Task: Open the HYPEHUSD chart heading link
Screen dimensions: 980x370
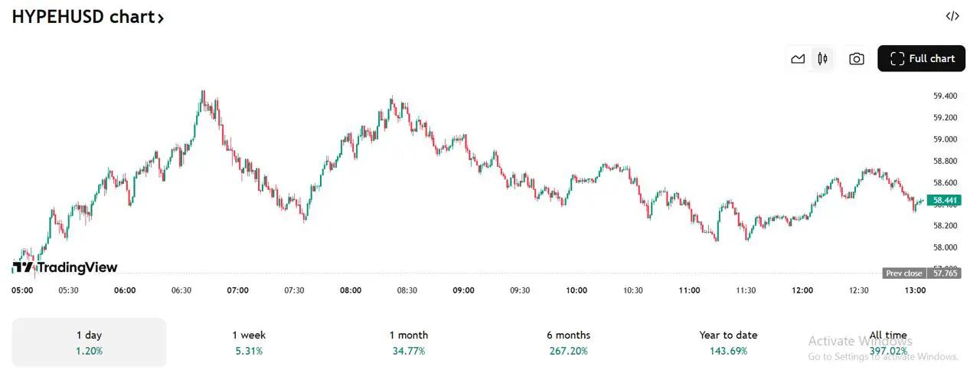Action: coord(83,17)
